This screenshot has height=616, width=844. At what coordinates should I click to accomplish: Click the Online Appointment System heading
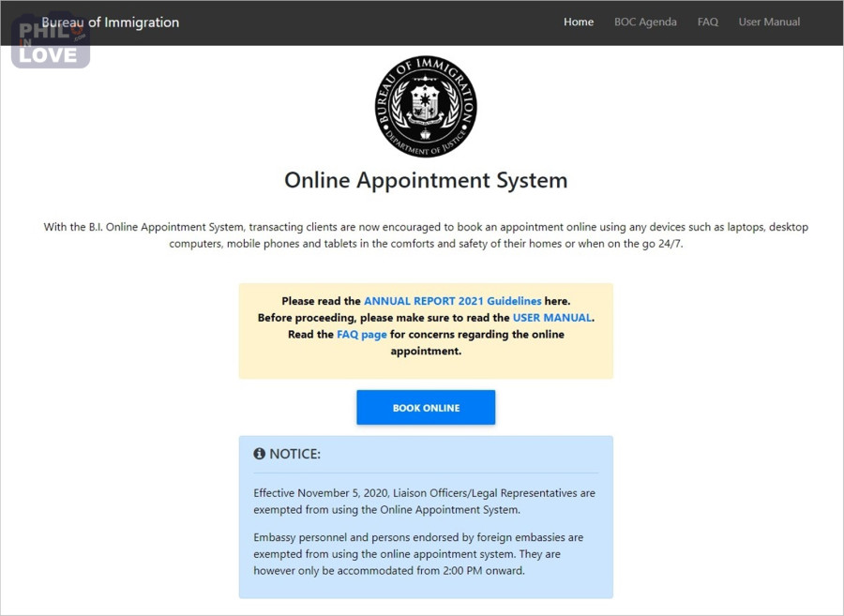pos(426,180)
